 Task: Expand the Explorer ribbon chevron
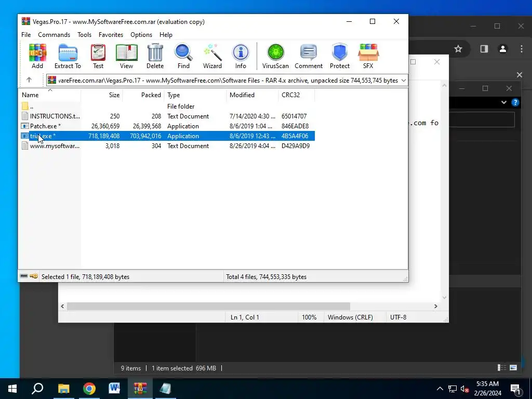click(x=504, y=102)
